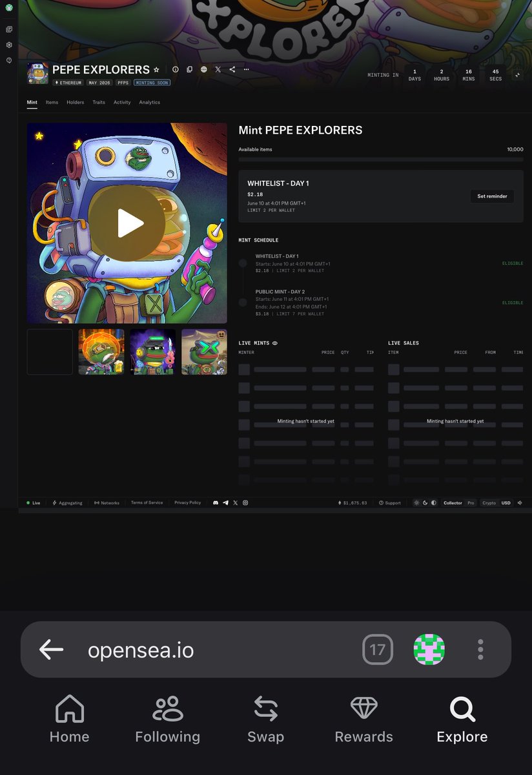Open Telegram link in footer
The width and height of the screenshot is (532, 775).
225,502
